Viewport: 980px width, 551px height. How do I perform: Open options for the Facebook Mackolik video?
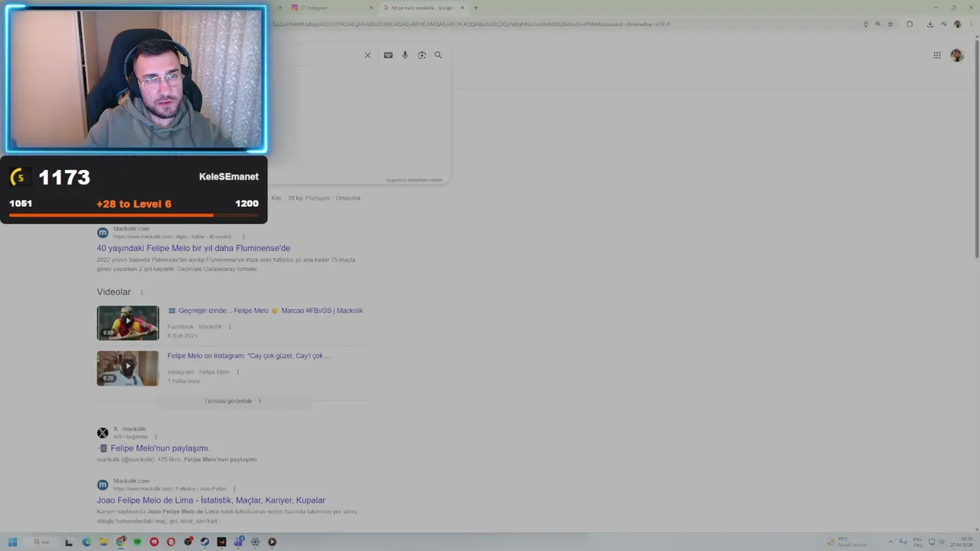point(230,327)
